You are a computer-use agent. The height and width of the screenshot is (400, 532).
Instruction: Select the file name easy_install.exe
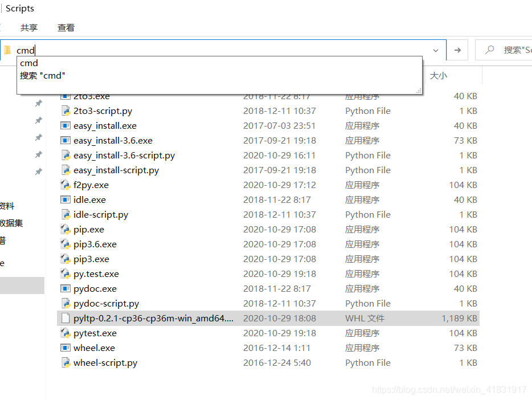point(105,126)
